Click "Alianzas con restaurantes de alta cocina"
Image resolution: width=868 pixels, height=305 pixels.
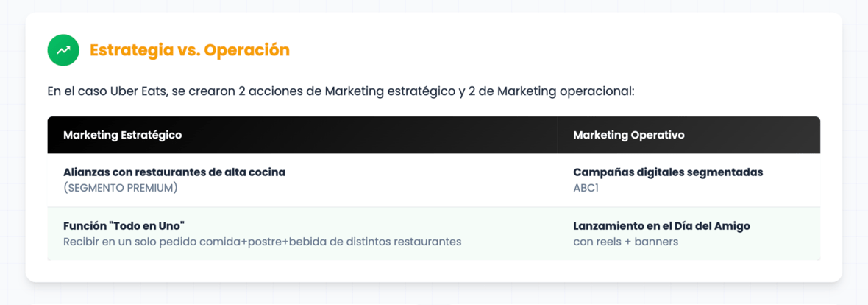[x=174, y=172]
